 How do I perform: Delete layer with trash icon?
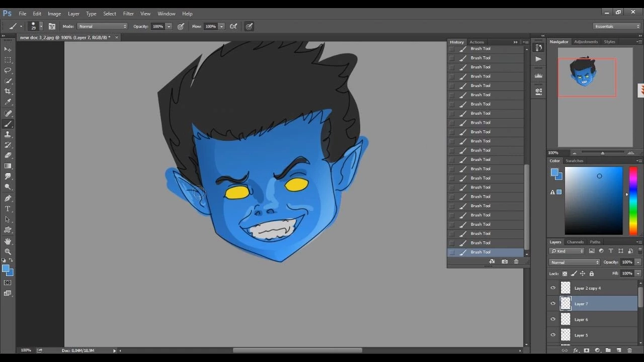coord(630,350)
